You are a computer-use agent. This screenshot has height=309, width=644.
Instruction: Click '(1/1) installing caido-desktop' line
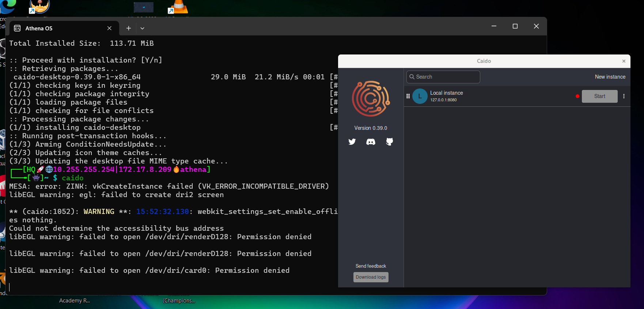[x=75, y=128]
